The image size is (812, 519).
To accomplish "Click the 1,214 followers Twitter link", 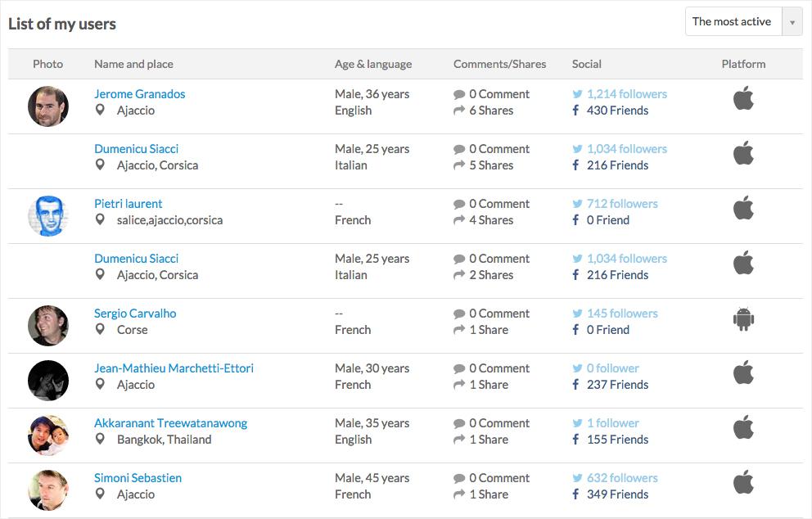I will point(626,94).
